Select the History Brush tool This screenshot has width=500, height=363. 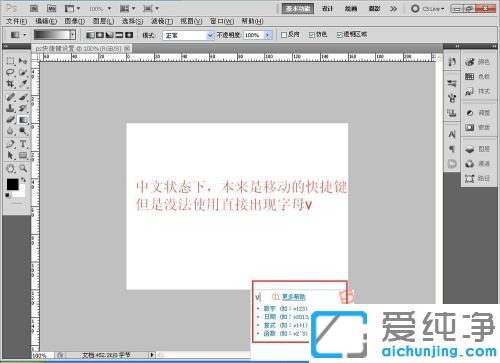(23, 108)
